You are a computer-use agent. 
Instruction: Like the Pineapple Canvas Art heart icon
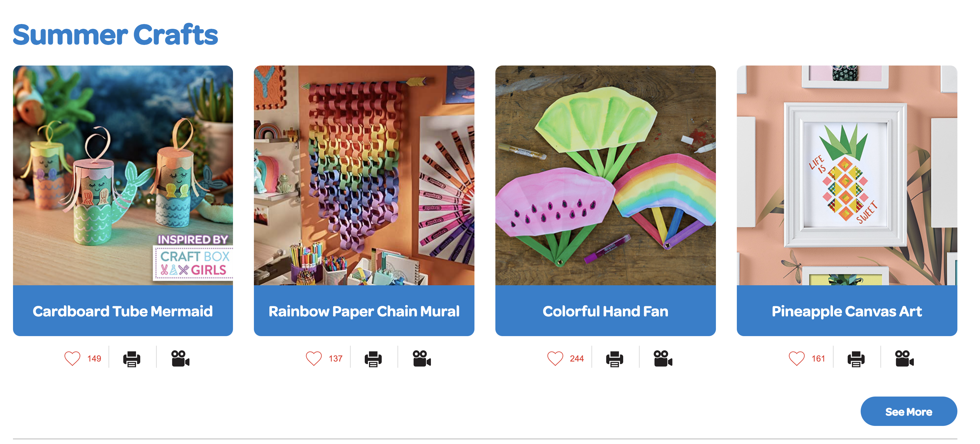(796, 358)
